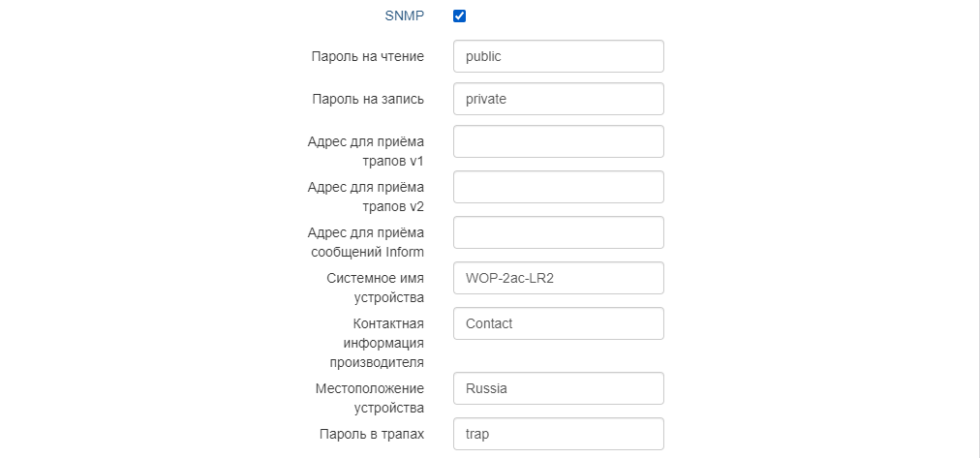Focus the empty Inform messages address field
The width and height of the screenshot is (980, 458).
tap(558, 232)
